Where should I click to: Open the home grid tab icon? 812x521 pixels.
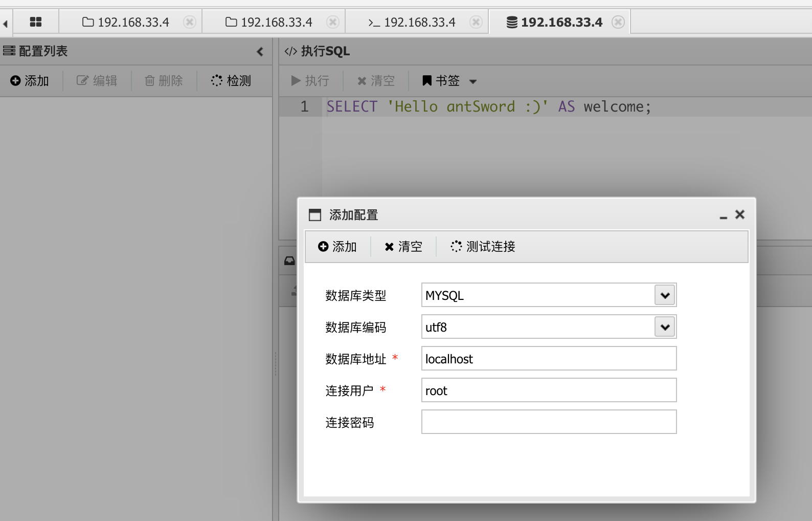[36, 22]
